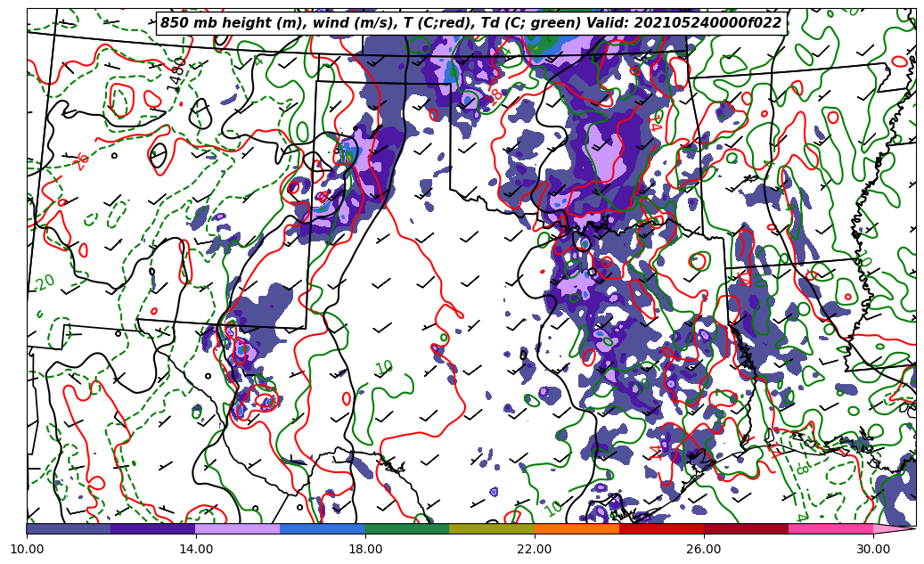Select the green 18–20 colorbar segment
Screen dimensions: 924x564
coord(407,528)
